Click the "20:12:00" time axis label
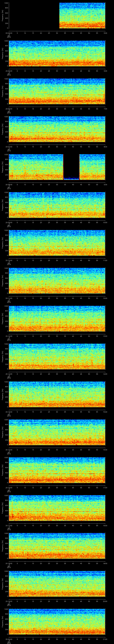This screenshot has width=114, height=644. [9, 336]
